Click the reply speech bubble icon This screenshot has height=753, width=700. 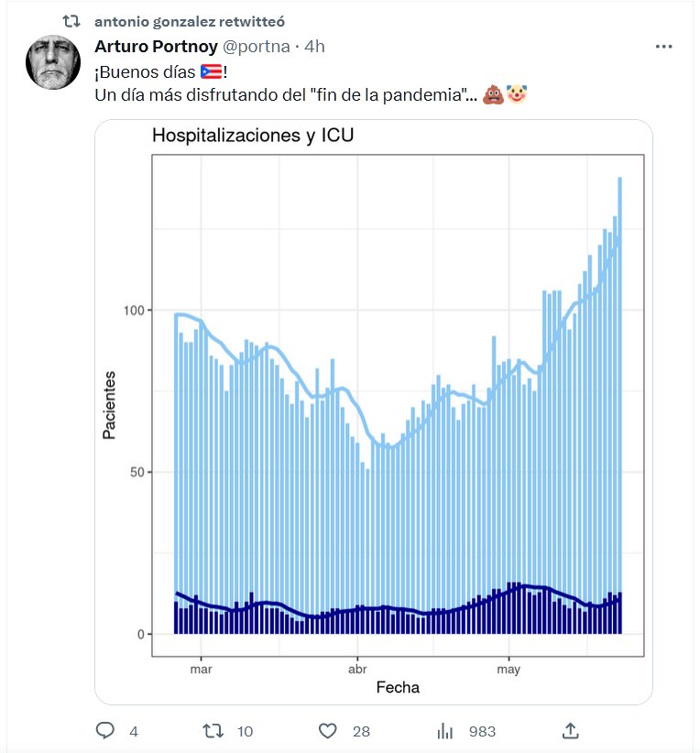point(105,730)
